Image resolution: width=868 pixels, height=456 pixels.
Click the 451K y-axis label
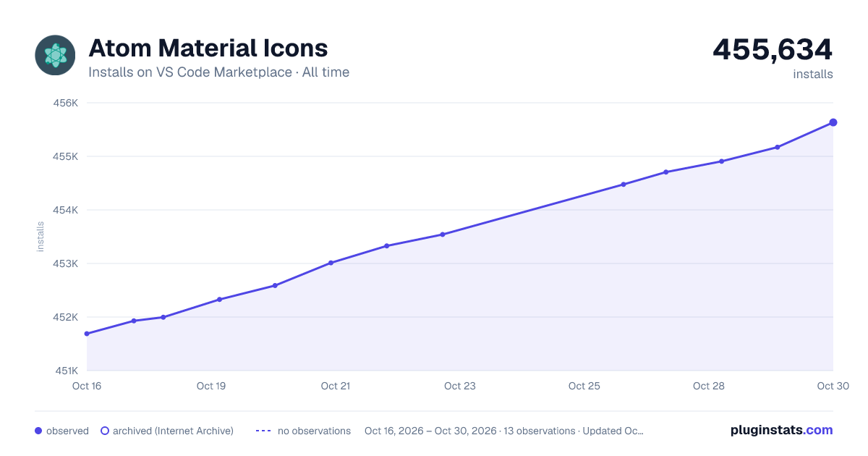click(66, 371)
